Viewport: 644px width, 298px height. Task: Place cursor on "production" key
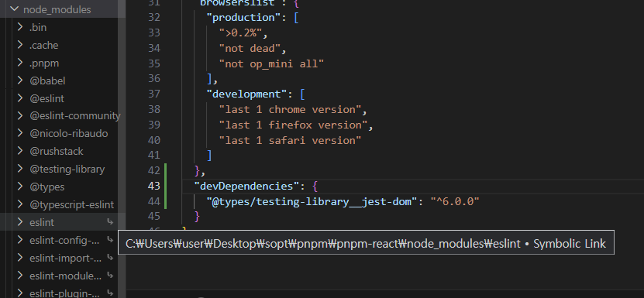(243, 17)
